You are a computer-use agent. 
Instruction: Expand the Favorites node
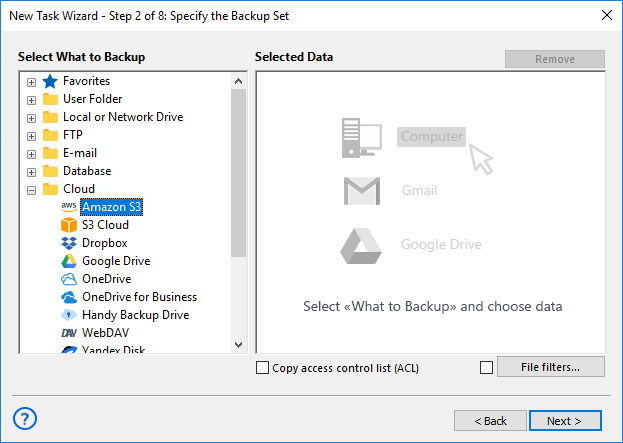click(x=31, y=82)
